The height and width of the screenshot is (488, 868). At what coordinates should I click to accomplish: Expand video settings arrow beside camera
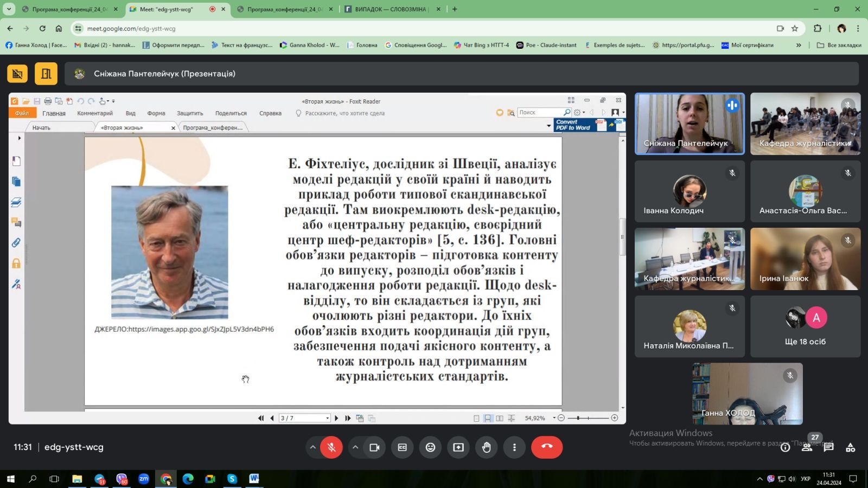pos(355,447)
